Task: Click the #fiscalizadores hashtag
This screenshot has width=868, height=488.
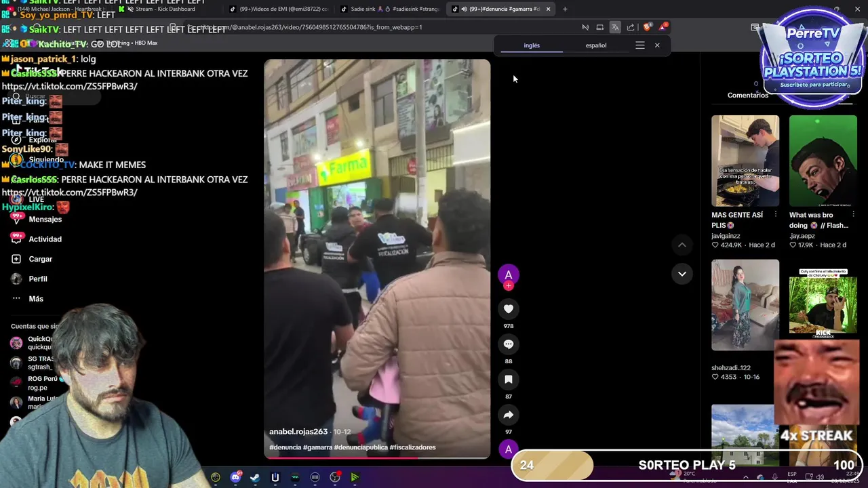Action: (412, 447)
